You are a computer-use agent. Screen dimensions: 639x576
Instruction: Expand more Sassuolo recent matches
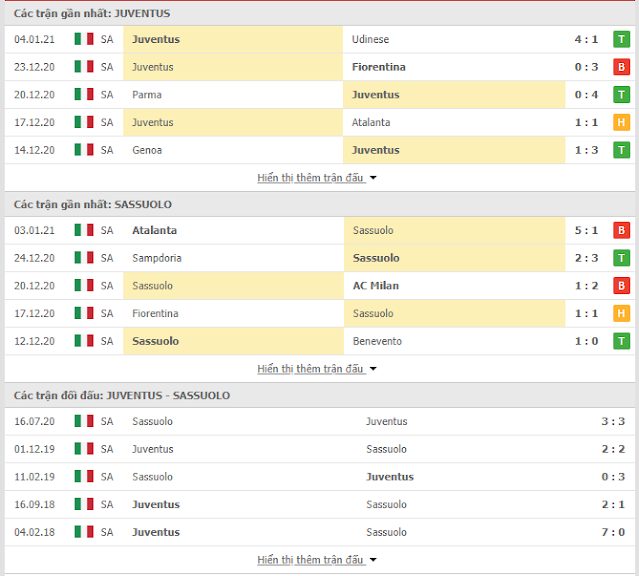[316, 369]
